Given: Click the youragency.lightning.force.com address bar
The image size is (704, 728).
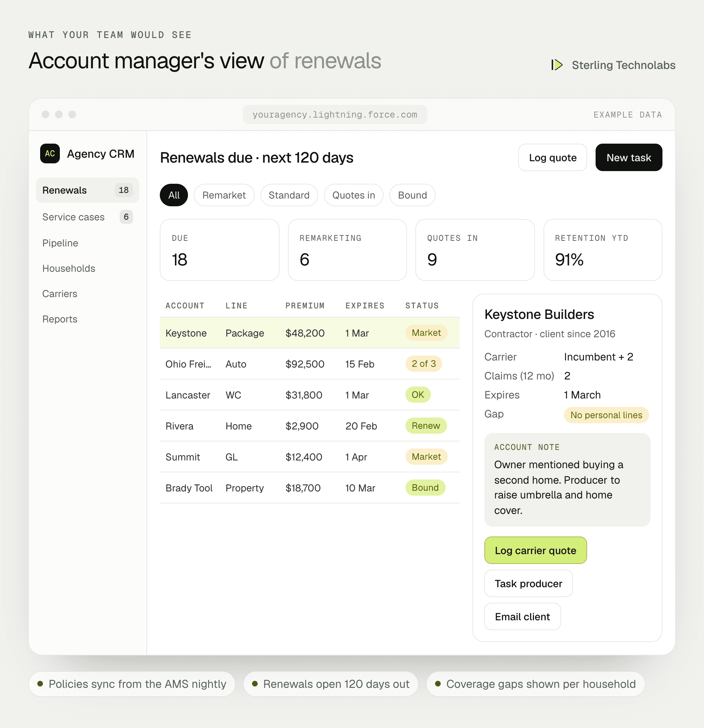Looking at the screenshot, I should 335,114.
